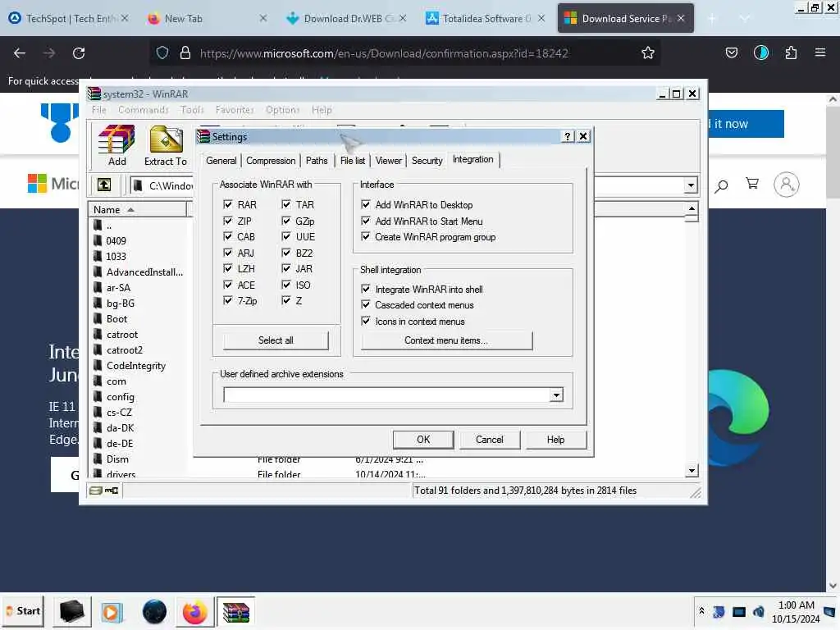Toggle Icons in context menus checkbox
Viewport: 840px width, 630px height.
click(x=366, y=321)
